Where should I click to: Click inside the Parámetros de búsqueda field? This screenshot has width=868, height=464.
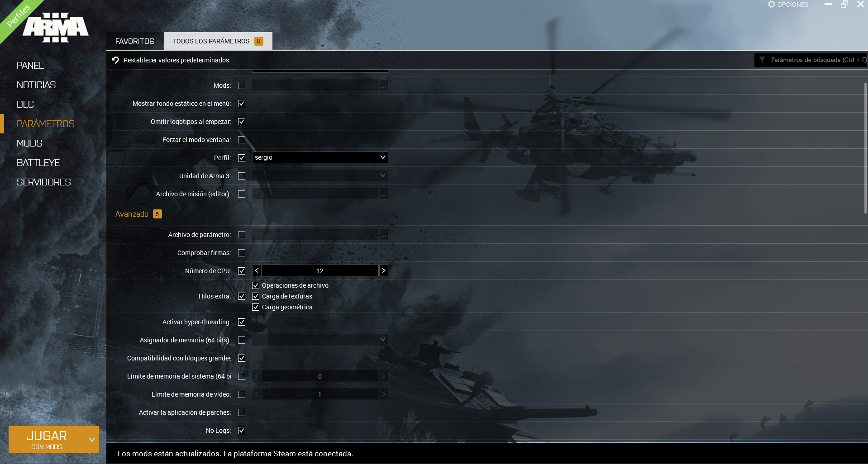click(815, 60)
